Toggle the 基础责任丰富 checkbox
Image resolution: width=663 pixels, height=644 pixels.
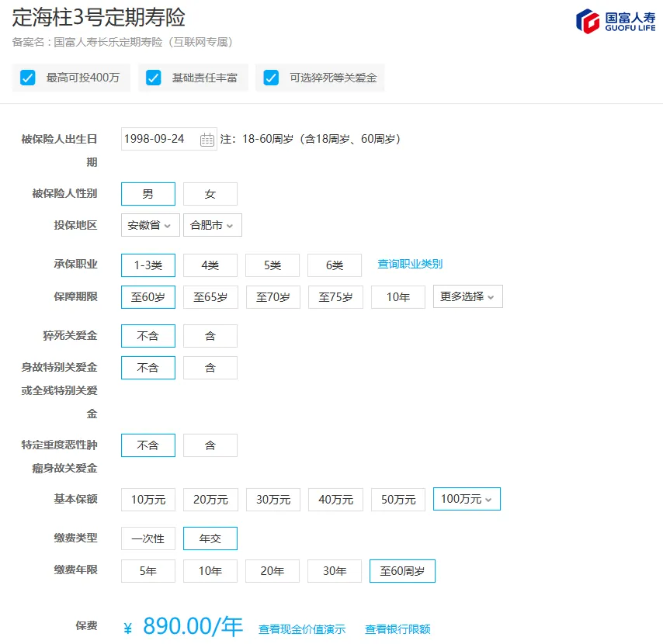pyautogui.click(x=154, y=78)
